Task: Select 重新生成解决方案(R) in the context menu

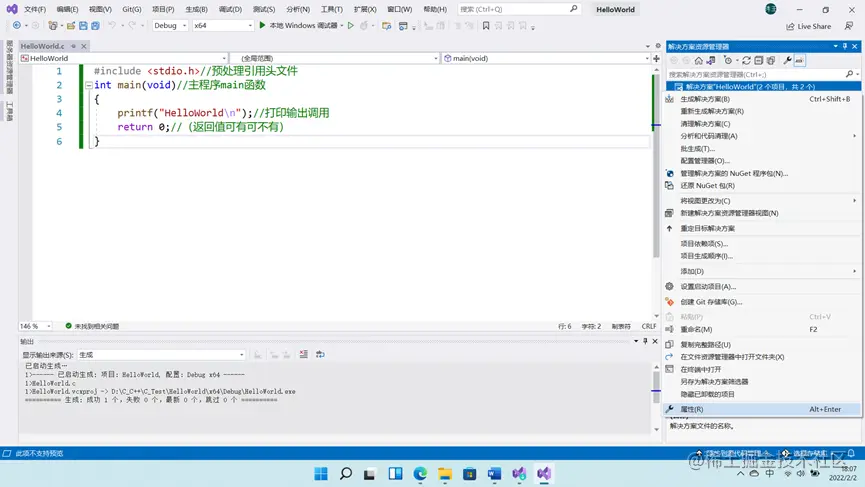Action: 761,111
